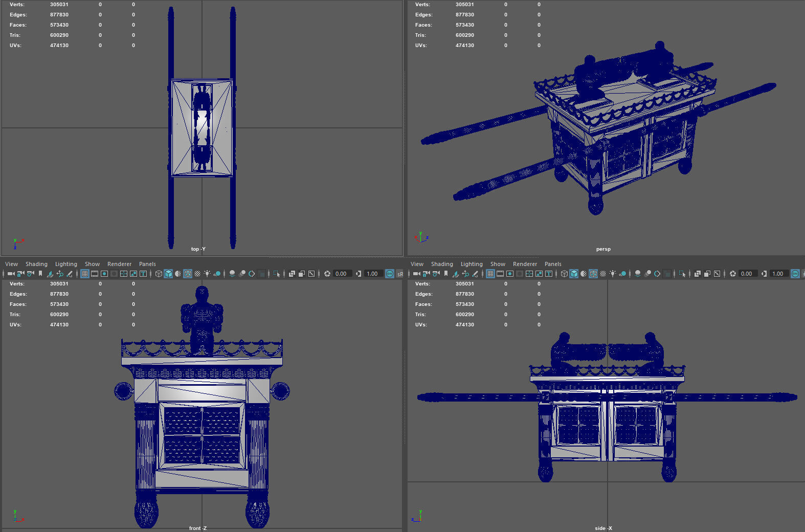Image resolution: width=805 pixels, height=532 pixels.
Task: Click Use All Lights bulb in front panel
Action: (x=207, y=274)
